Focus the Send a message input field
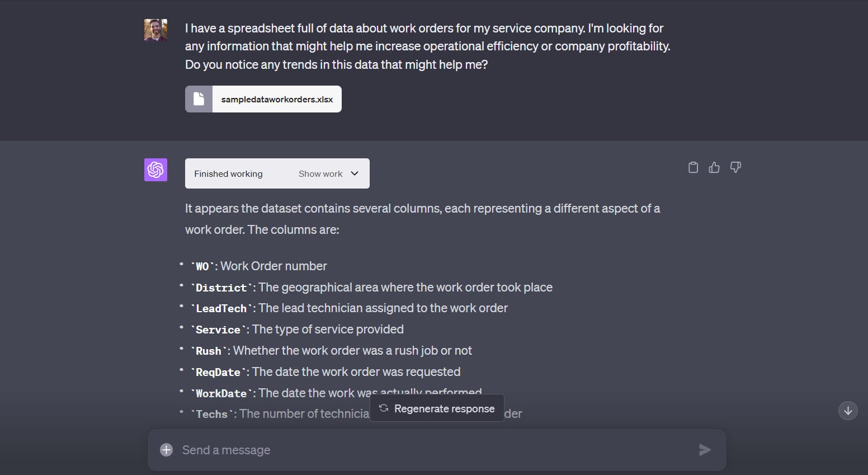Viewport: 868px width, 475px height. [x=391, y=449]
